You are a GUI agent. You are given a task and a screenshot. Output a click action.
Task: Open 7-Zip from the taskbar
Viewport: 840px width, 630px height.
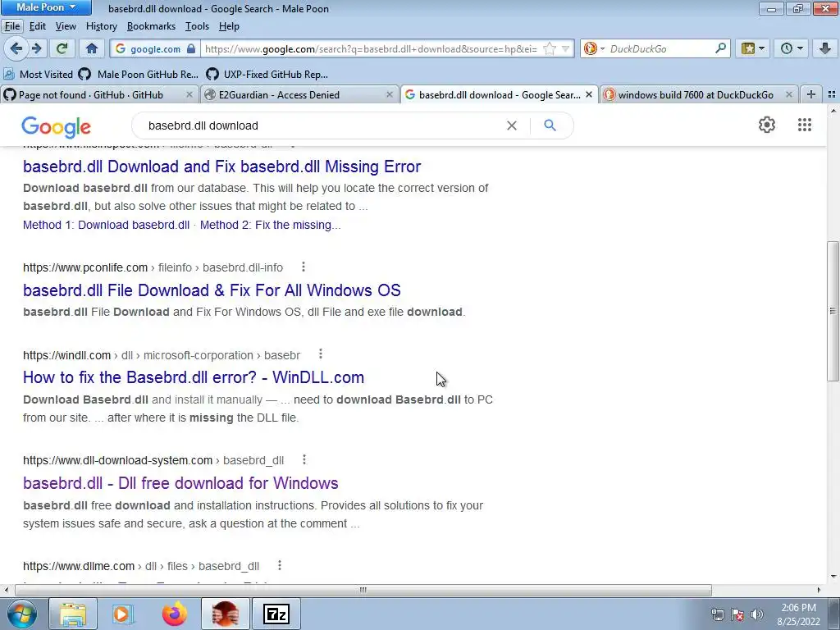(x=276, y=614)
